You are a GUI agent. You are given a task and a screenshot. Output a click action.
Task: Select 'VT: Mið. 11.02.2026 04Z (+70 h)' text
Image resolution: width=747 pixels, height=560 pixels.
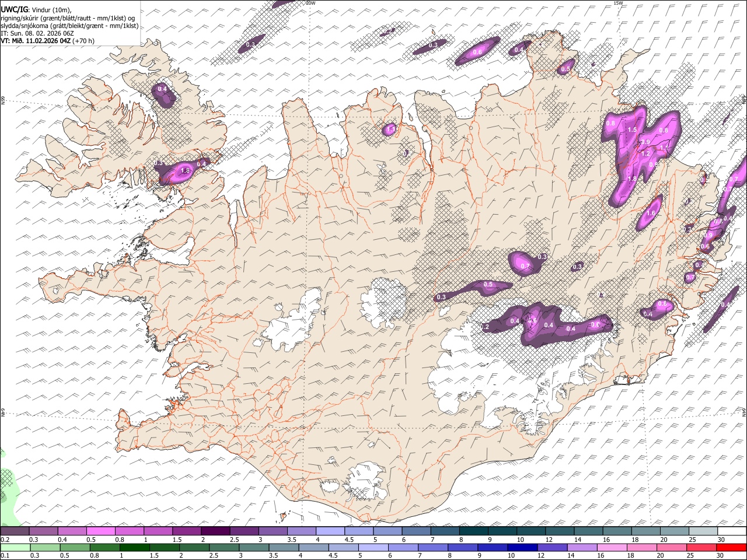pyautogui.click(x=47, y=41)
